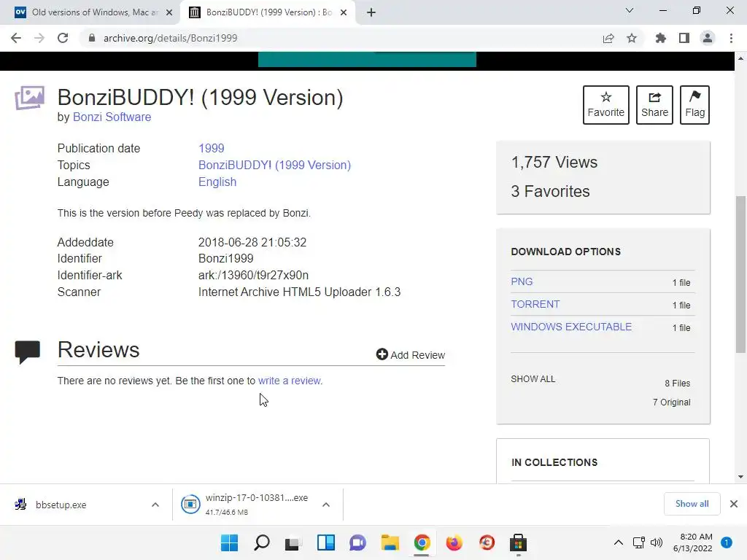Image resolution: width=747 pixels, height=560 pixels.
Task: Open Task View on the taskbar
Action: (x=293, y=542)
